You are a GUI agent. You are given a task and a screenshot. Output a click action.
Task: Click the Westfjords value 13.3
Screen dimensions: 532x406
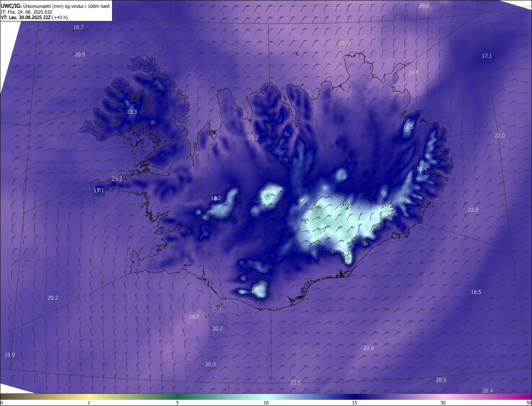click(x=132, y=112)
